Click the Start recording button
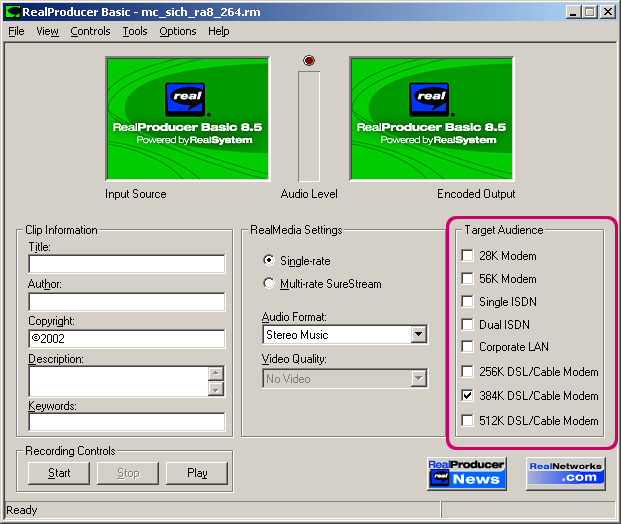Screen dimensions: 621x524 tap(59, 473)
